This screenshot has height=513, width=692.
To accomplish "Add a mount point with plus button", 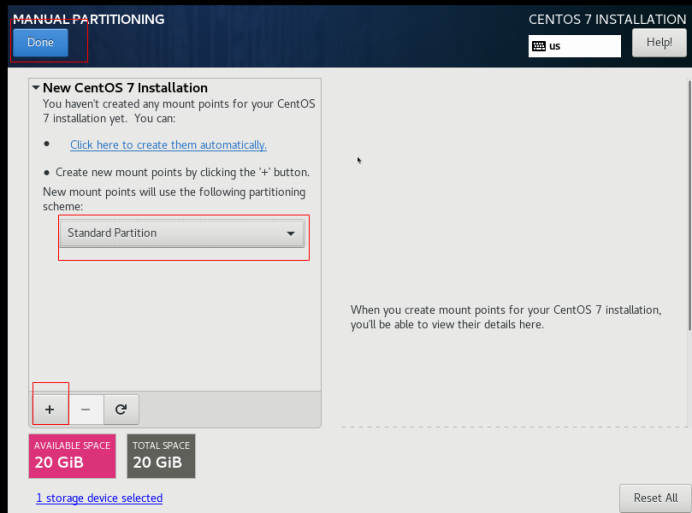I will (x=50, y=410).
